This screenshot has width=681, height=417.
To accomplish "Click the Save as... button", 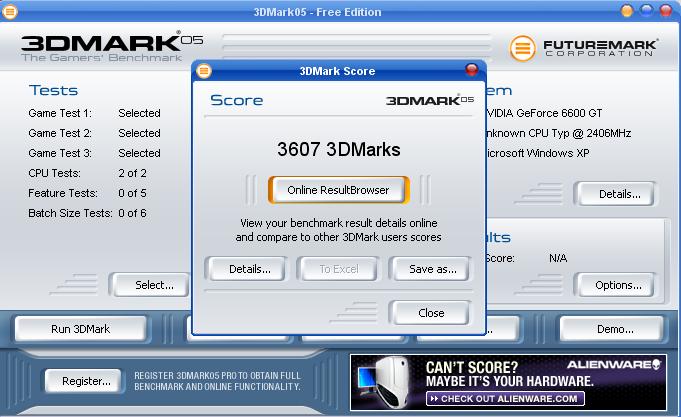I will [433, 269].
